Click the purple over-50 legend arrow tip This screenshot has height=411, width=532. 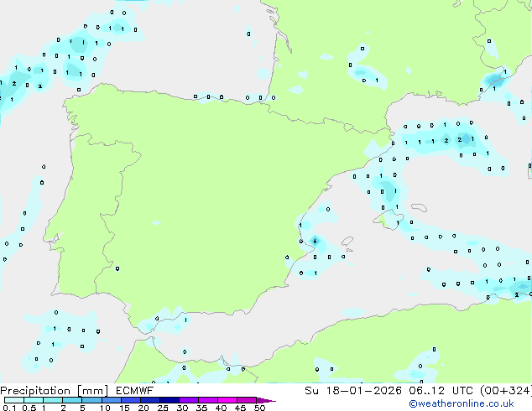click(266, 400)
